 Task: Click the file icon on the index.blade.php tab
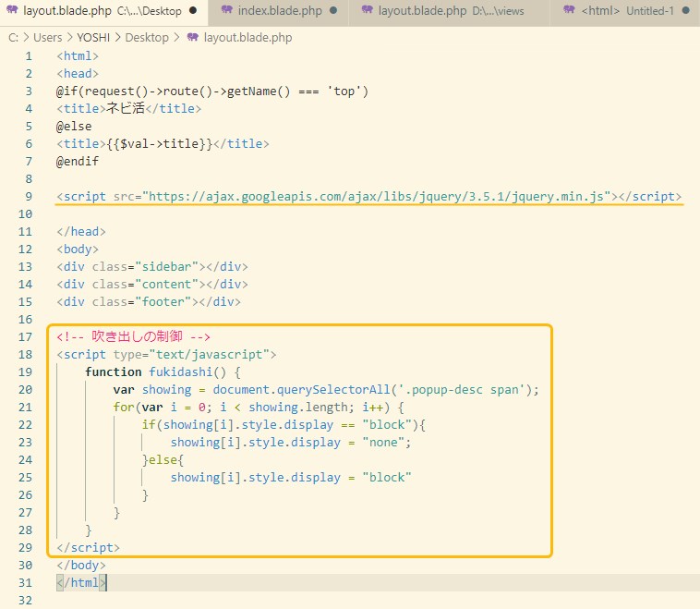[225, 11]
